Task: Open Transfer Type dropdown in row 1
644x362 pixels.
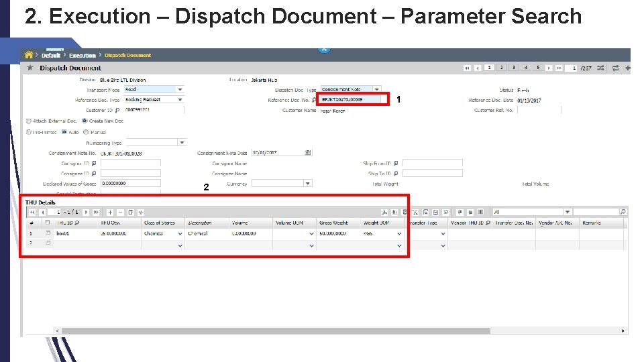Action: 443,233
